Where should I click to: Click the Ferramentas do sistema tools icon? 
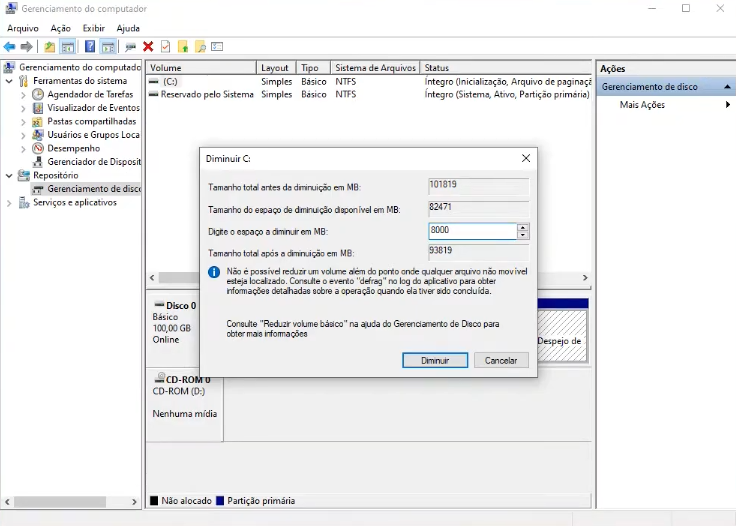click(23, 81)
